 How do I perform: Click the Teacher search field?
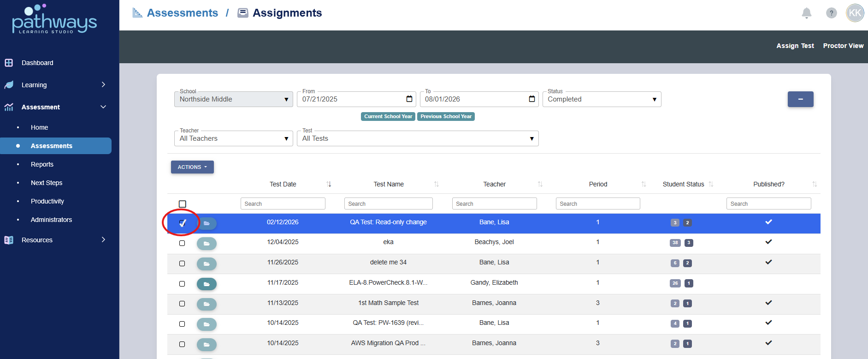pos(495,203)
